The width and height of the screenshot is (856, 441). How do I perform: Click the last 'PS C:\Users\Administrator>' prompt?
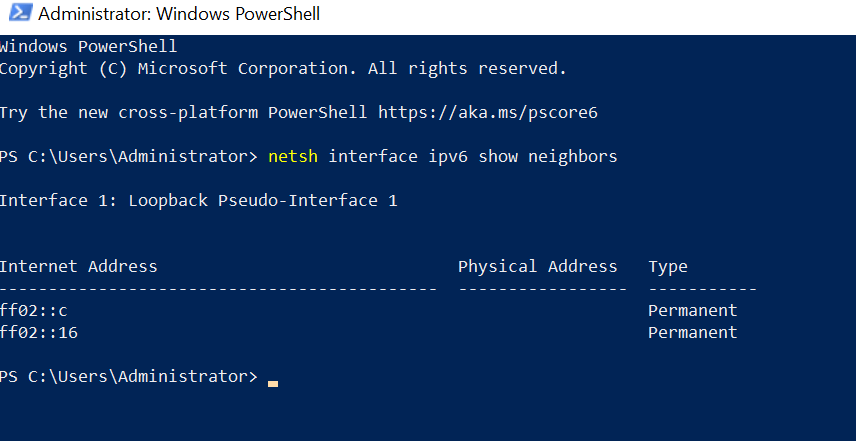pos(128,377)
